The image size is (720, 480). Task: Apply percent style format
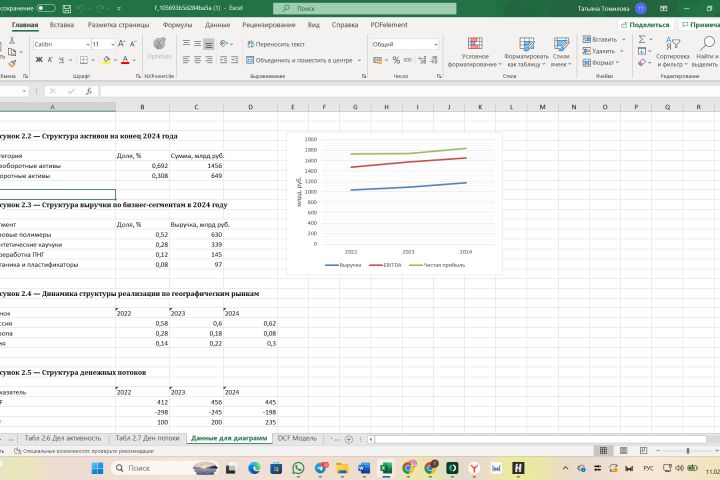click(396, 60)
